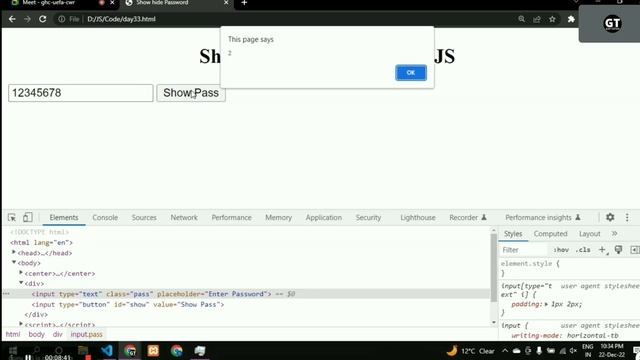This screenshot has width=640, height=360.
Task: Go back with the browser back arrow
Action: 12,19
